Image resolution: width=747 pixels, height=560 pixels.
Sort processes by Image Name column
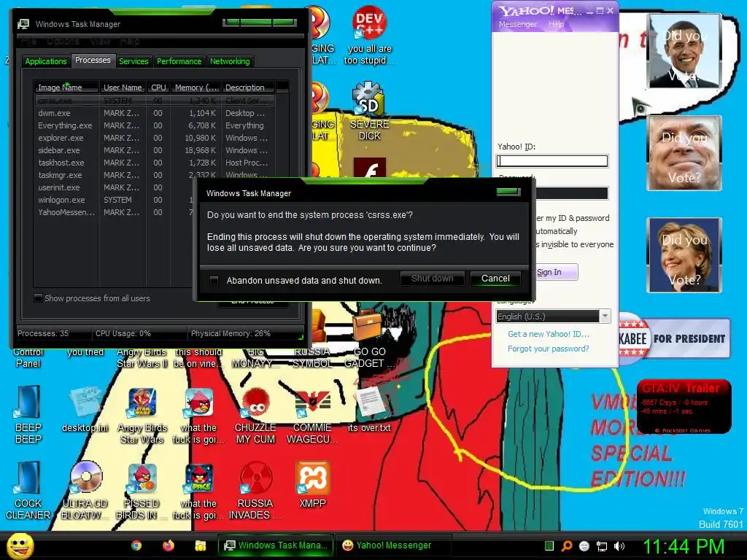point(66,87)
